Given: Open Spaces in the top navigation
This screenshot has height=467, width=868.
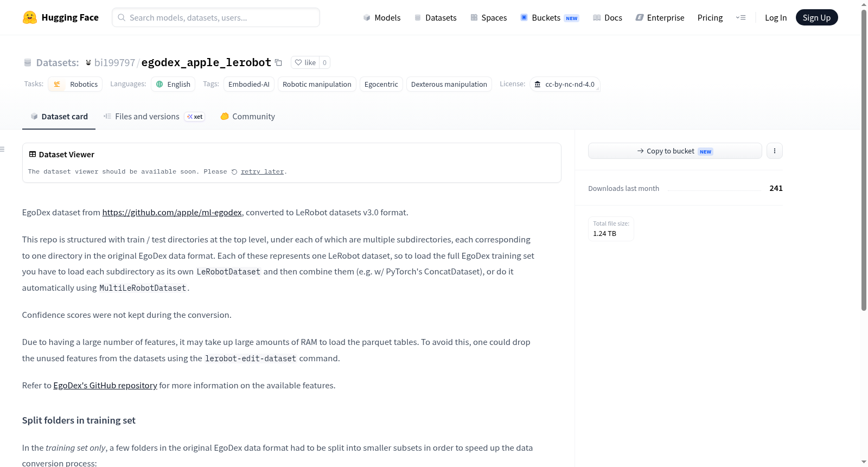Looking at the screenshot, I should coord(489,17).
